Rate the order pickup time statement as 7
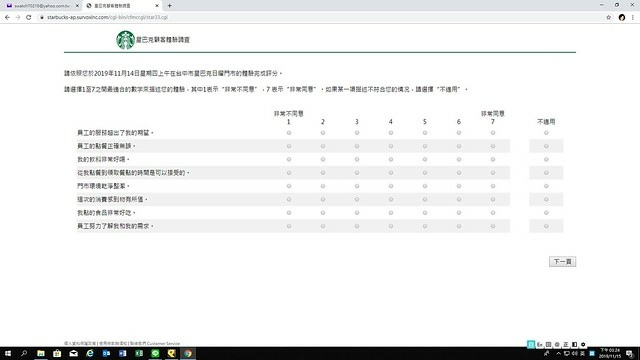 coord(493,173)
